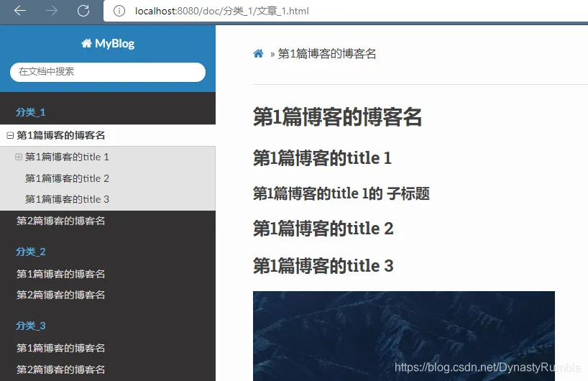The image size is (588, 381).
Task: Open the MyBlog home link
Action: coord(108,44)
